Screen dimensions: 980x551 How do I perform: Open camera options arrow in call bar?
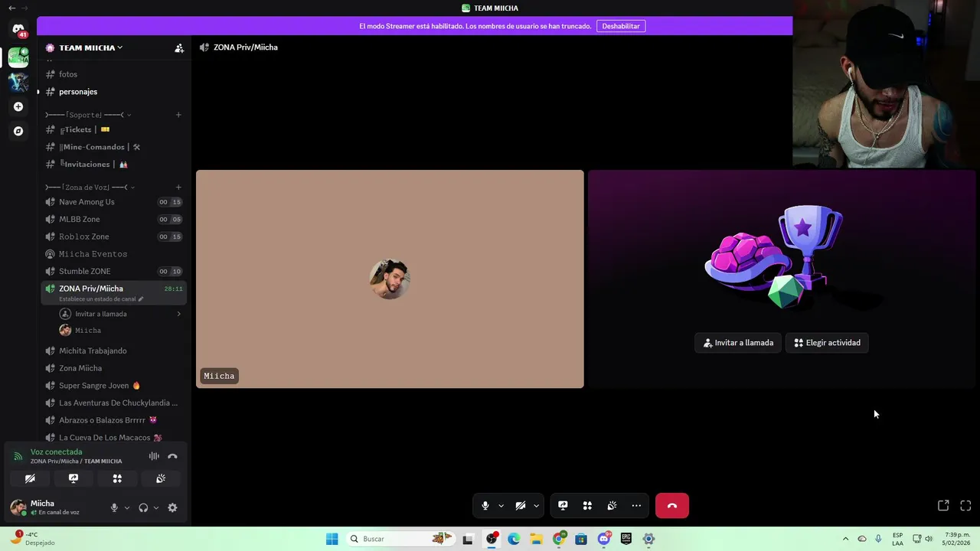(x=536, y=506)
